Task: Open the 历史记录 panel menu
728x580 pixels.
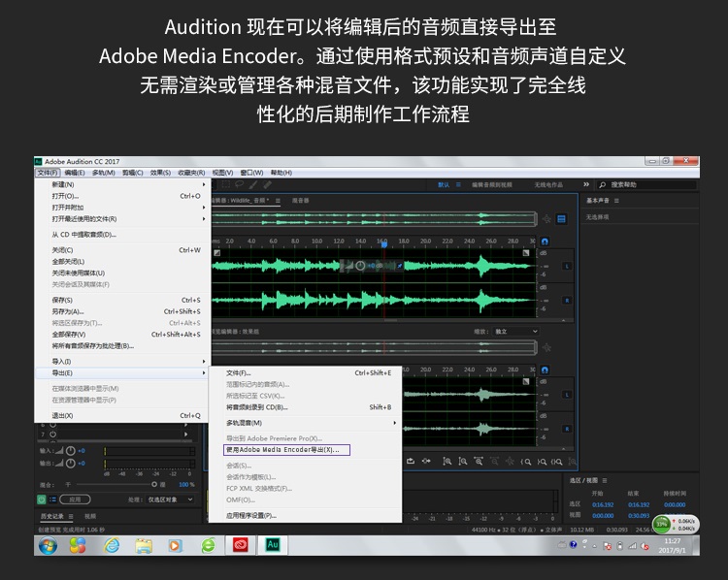Action: point(71,516)
